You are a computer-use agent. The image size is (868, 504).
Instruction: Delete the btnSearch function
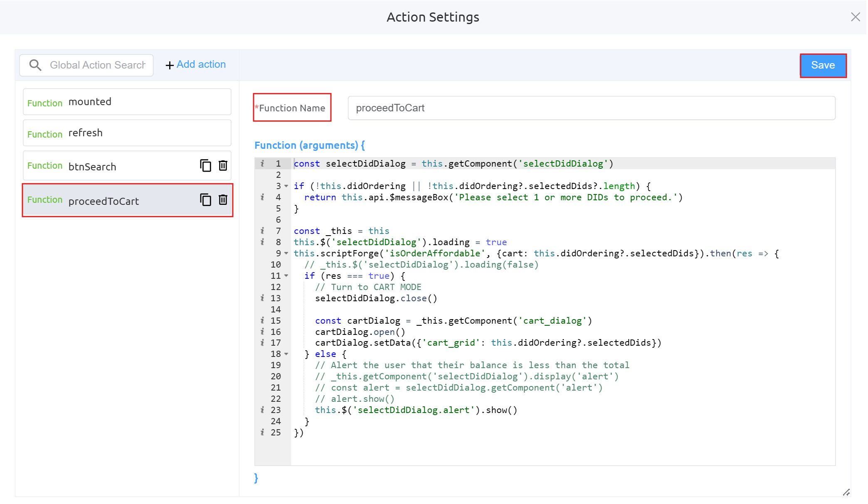[223, 166]
